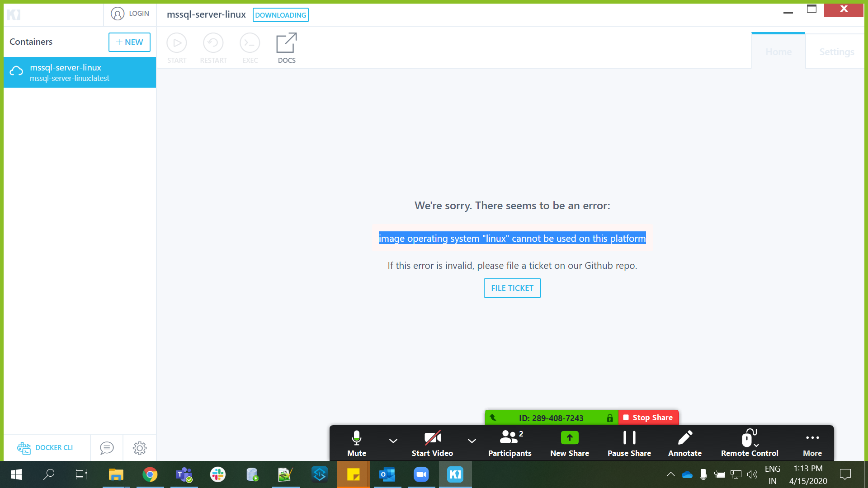This screenshot has width=868, height=488.
Task: Open Kitematic preferences gear icon
Action: [x=140, y=448]
